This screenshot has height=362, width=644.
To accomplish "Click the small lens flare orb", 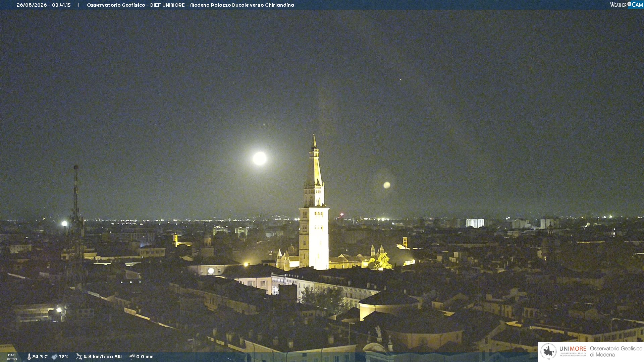I will coord(387,185).
